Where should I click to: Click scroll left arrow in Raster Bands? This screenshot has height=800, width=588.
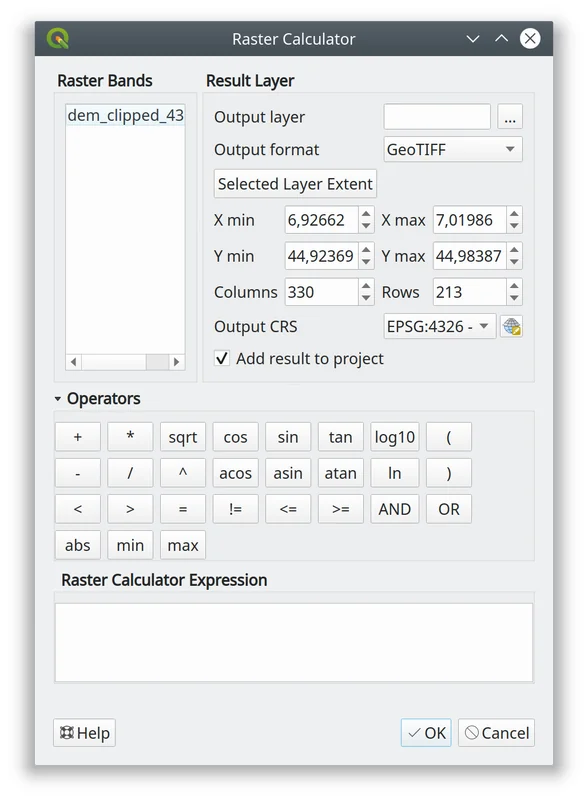[x=74, y=362]
